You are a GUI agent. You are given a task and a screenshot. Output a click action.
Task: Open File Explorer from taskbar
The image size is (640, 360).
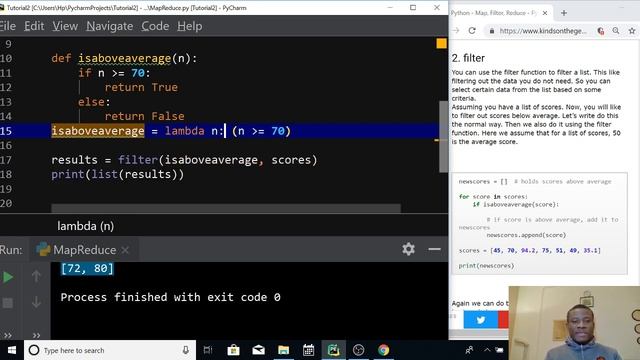[x=283, y=350]
